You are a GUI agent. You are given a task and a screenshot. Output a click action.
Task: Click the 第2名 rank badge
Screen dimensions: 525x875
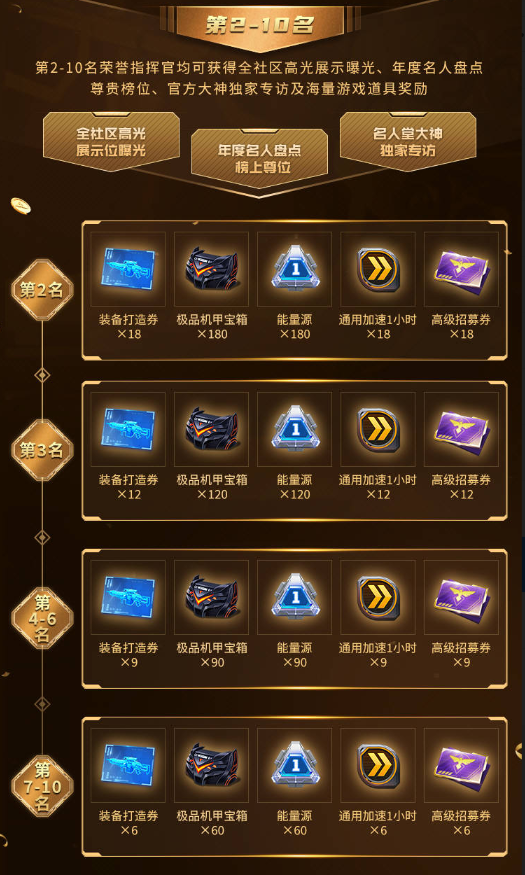point(42,290)
